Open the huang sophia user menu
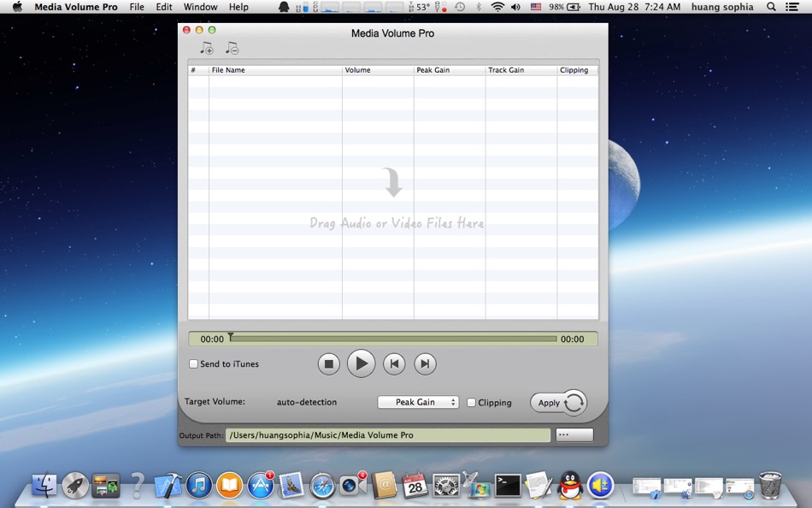This screenshot has width=812, height=508. point(722,7)
